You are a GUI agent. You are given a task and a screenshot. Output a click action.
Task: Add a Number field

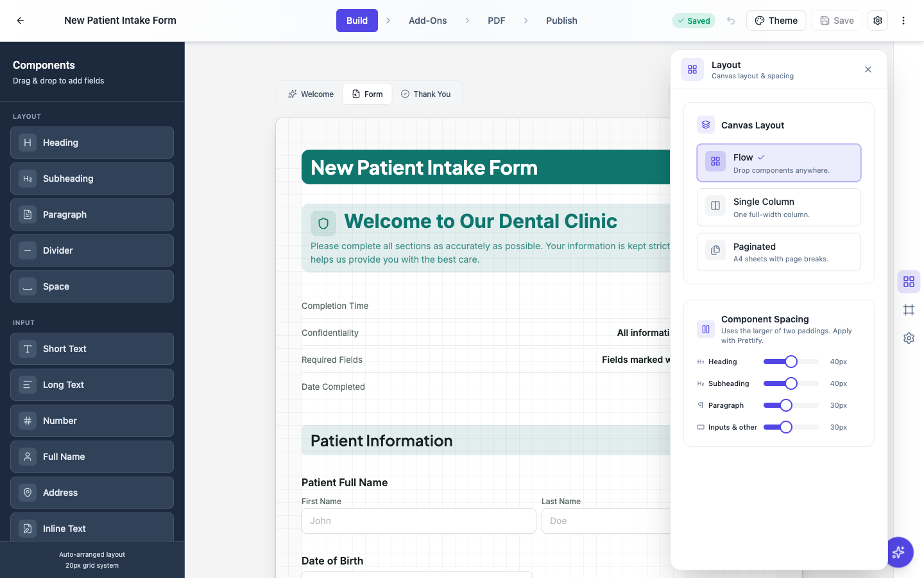click(92, 421)
